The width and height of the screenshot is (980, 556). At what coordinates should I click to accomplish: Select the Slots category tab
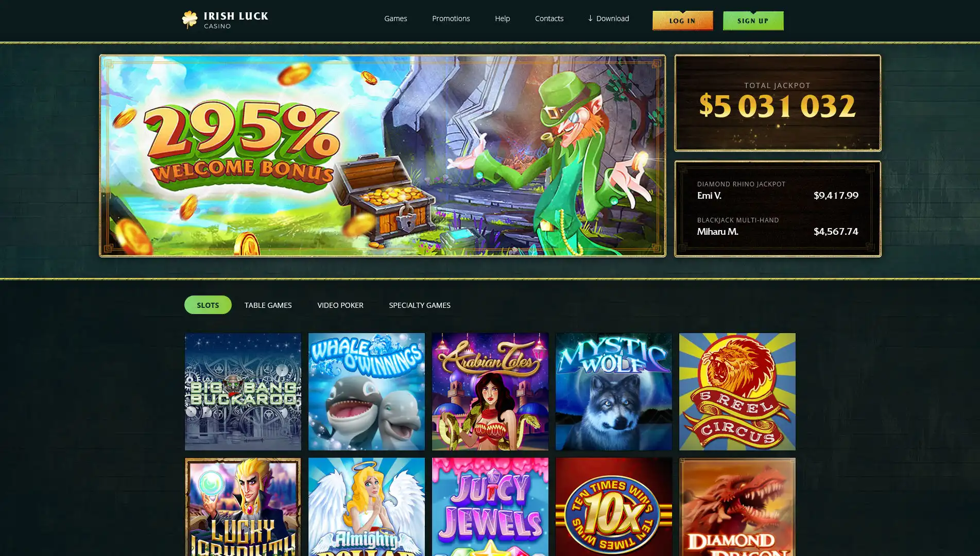[x=208, y=305]
